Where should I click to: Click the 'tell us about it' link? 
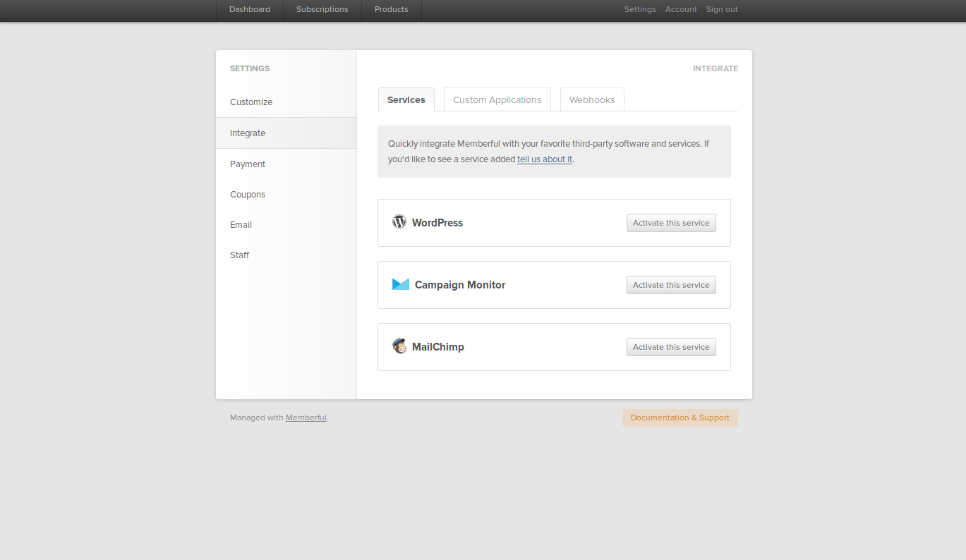545,159
